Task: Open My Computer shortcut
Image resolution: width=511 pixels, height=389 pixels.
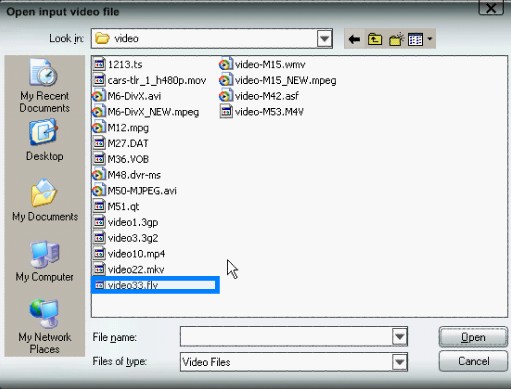Action: (x=44, y=261)
